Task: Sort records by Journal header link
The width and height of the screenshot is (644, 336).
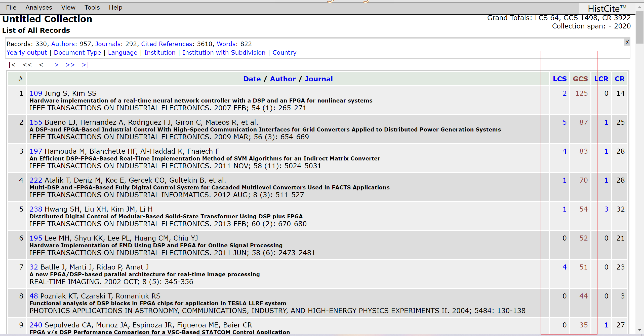Action: (318, 79)
